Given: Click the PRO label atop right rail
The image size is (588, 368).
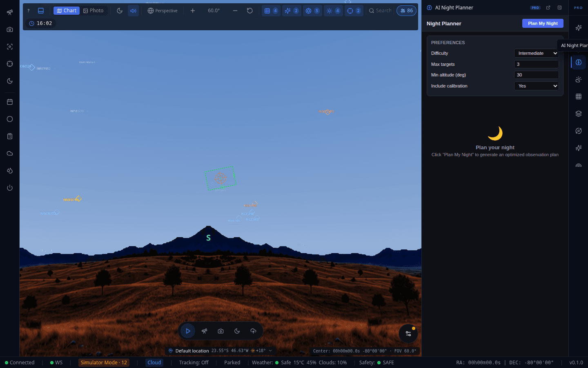Looking at the screenshot, I should 578,8.
